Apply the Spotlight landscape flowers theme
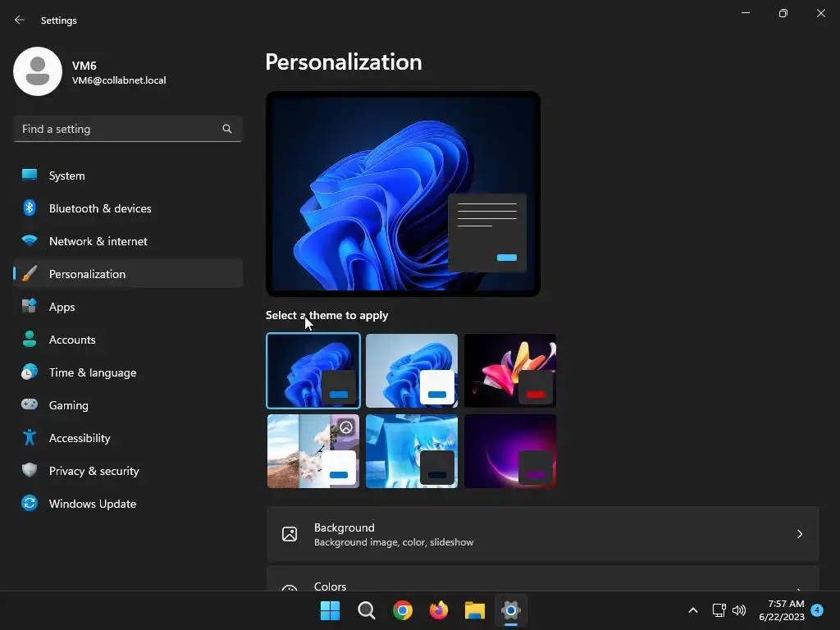840x630 pixels. [313, 451]
